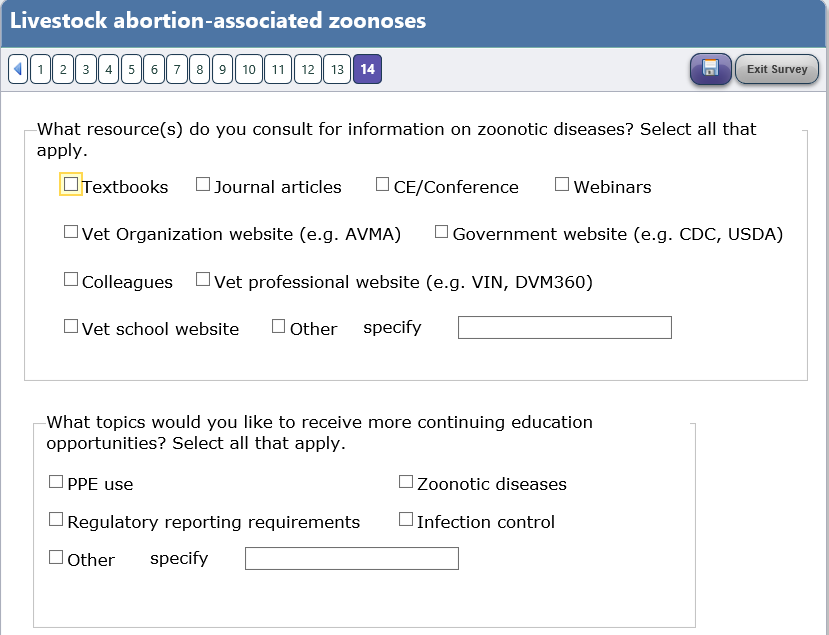This screenshot has width=829, height=635.
Task: Tick the PPE use checkbox
Action: [56, 482]
